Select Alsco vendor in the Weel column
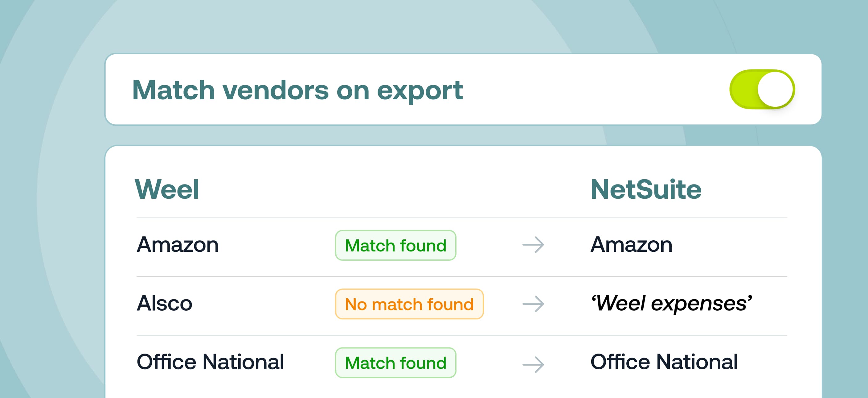The image size is (868, 398). (x=164, y=303)
